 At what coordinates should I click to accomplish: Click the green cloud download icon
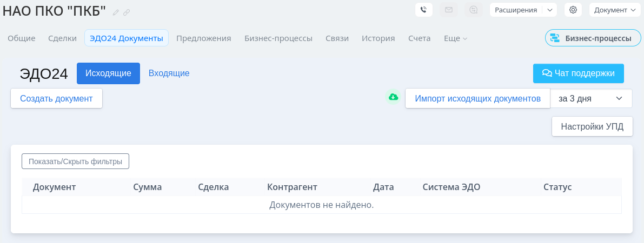(393, 97)
